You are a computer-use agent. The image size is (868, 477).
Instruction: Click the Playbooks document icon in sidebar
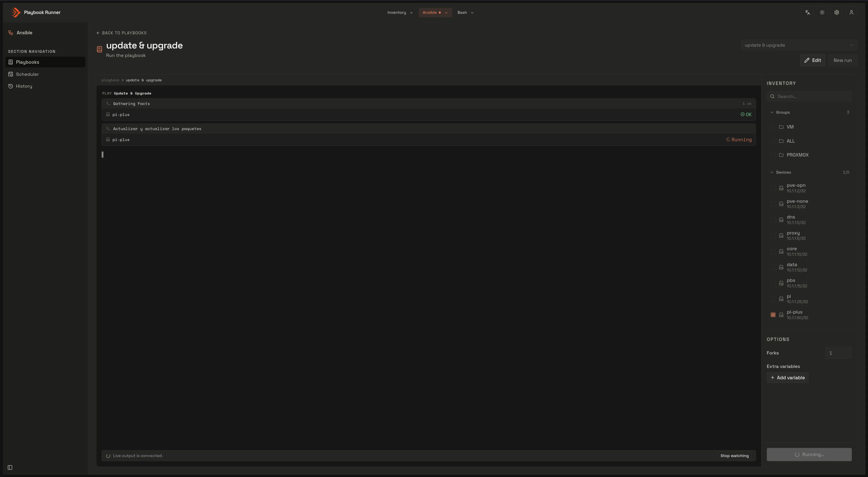pyautogui.click(x=11, y=62)
